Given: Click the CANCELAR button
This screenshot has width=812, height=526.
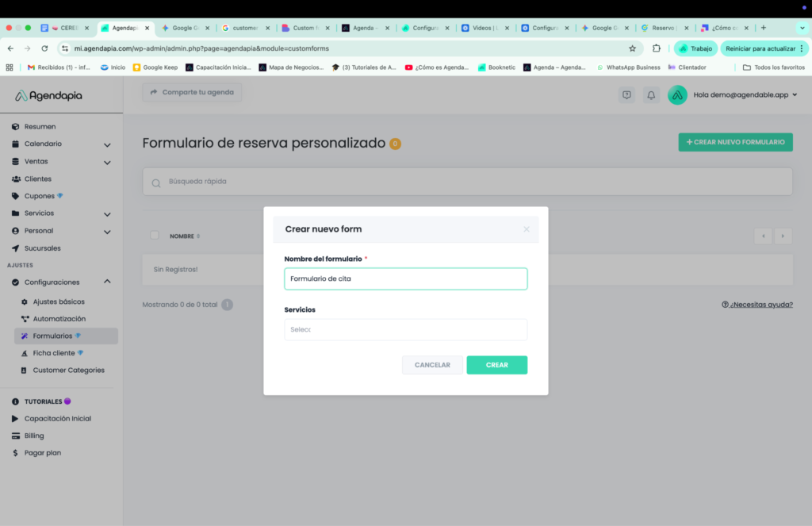Looking at the screenshot, I should 432,365.
